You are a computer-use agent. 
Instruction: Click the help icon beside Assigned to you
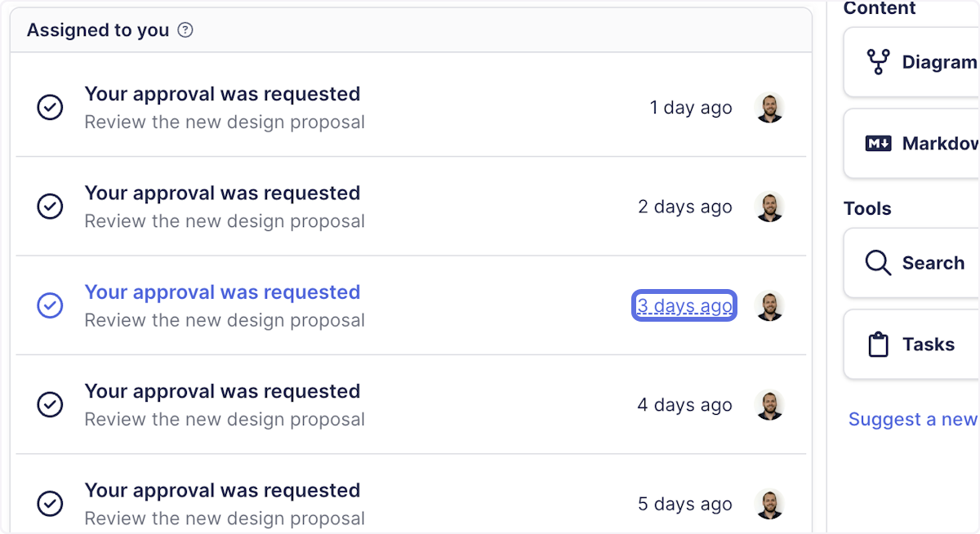tap(186, 31)
